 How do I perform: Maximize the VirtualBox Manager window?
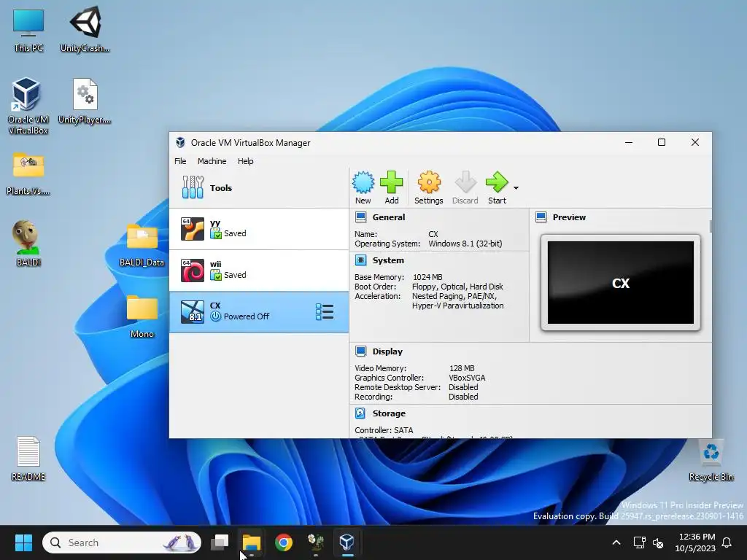point(661,142)
